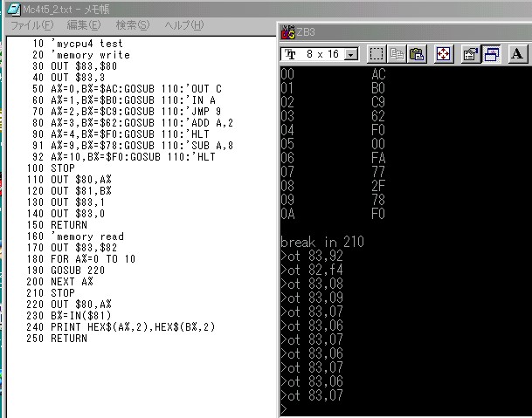Click line "100 STOP"
Viewport: 532px width, 418px height.
(51, 168)
